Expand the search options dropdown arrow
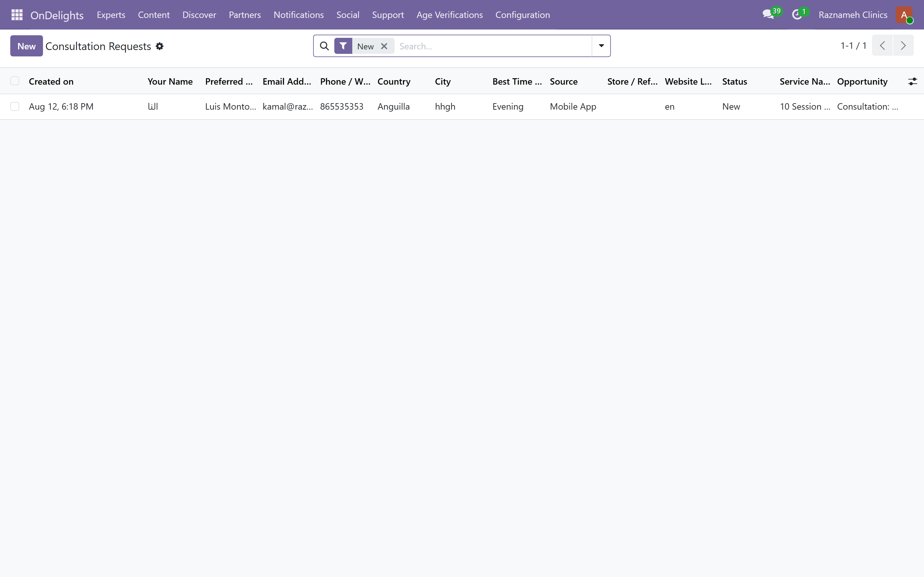The width and height of the screenshot is (924, 577). tap(601, 46)
